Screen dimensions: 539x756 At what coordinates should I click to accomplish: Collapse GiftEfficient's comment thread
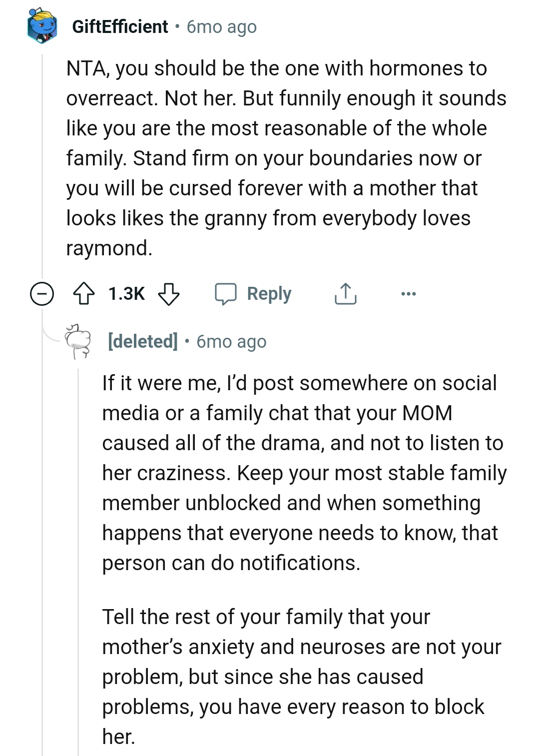tap(42, 294)
